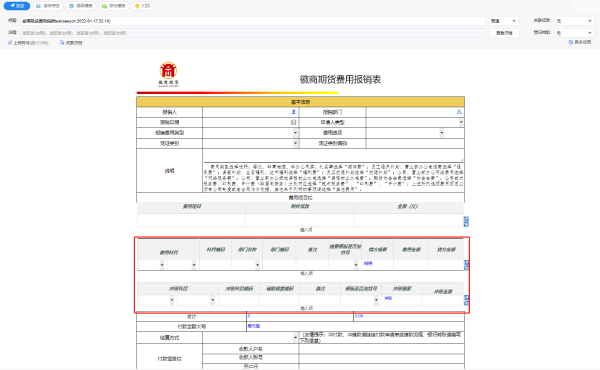Click the associated document icon
600x370 pixels.
[x=62, y=42]
